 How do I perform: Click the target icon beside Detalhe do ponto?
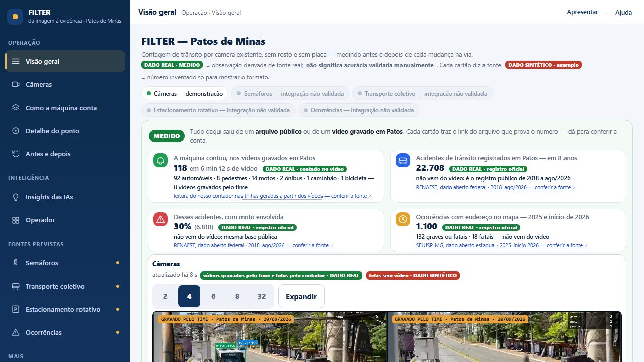pyautogui.click(x=16, y=131)
